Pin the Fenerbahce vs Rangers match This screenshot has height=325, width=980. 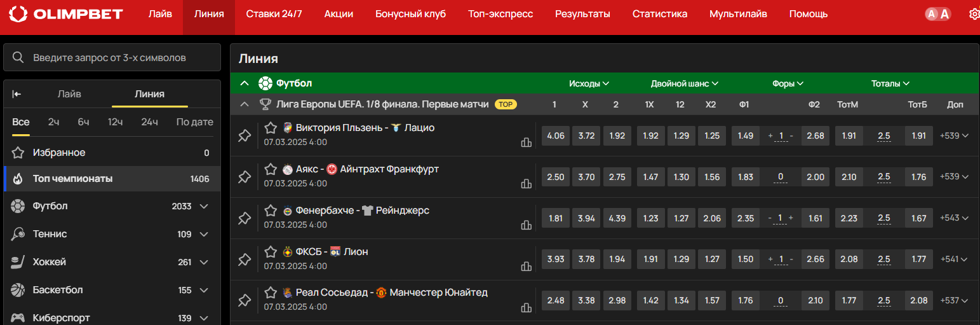(245, 218)
